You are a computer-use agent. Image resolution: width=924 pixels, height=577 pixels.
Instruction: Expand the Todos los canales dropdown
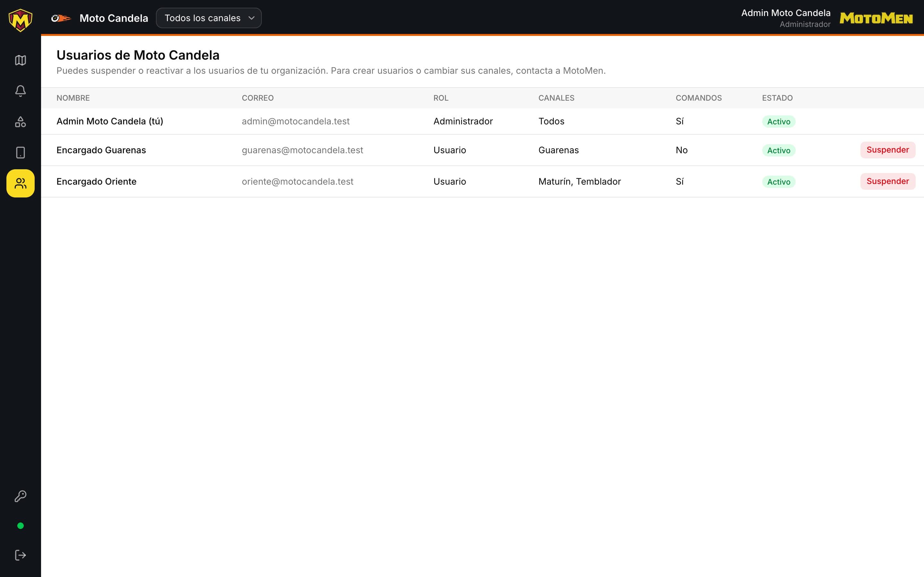click(209, 18)
